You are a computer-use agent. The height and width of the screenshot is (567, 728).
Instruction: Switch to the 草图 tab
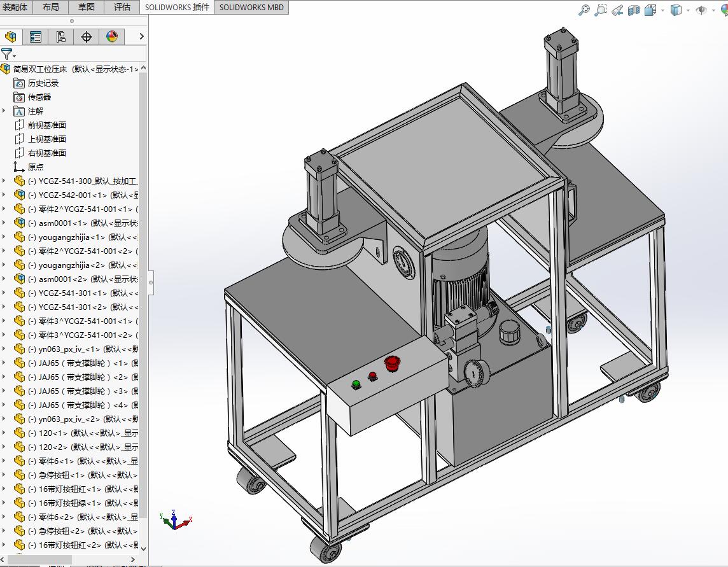click(x=87, y=8)
